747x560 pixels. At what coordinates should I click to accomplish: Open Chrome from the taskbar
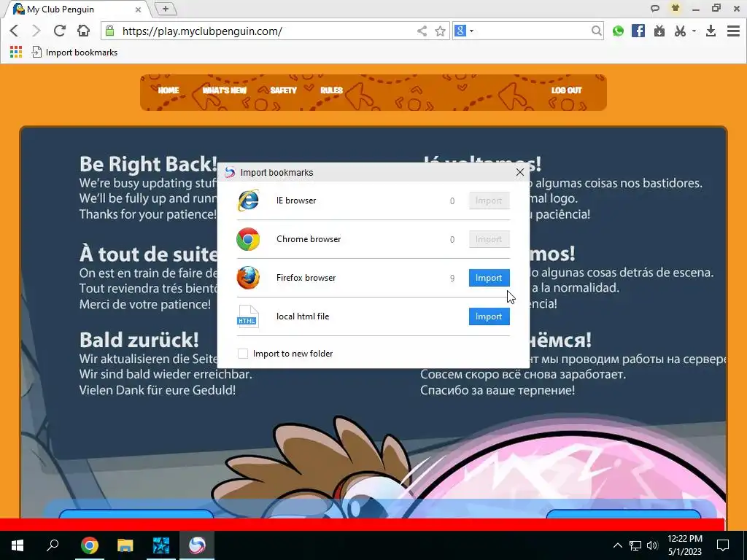(89, 545)
